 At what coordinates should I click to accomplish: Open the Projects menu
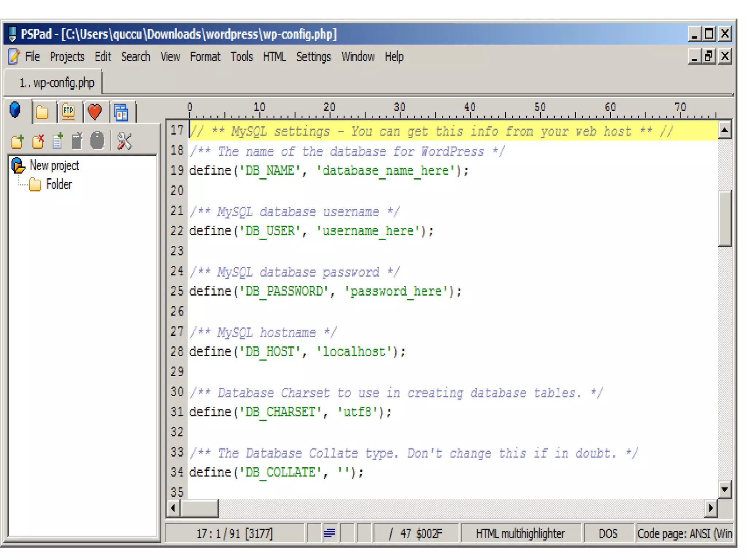pyautogui.click(x=67, y=57)
